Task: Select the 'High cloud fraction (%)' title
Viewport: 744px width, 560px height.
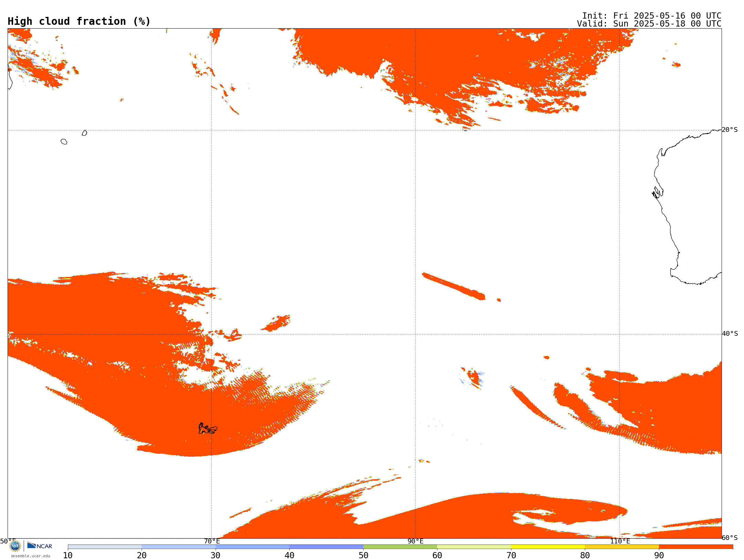Action: point(79,21)
